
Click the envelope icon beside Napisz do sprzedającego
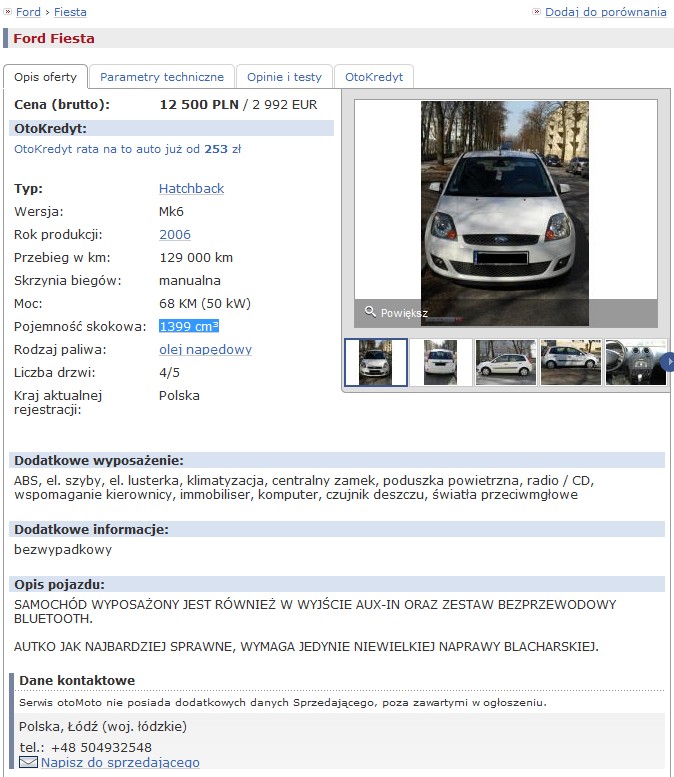point(28,762)
